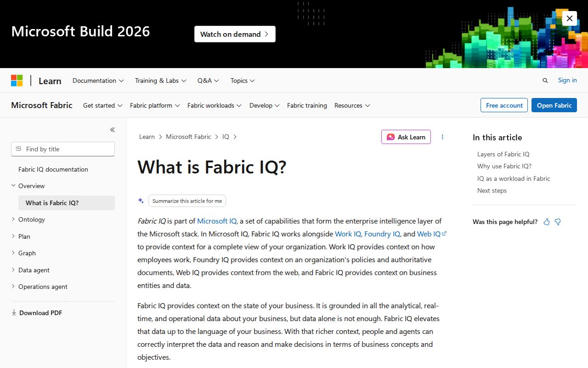This screenshot has height=368, width=588.
Task: Open the Microsoft IQ article link
Action: point(217,221)
